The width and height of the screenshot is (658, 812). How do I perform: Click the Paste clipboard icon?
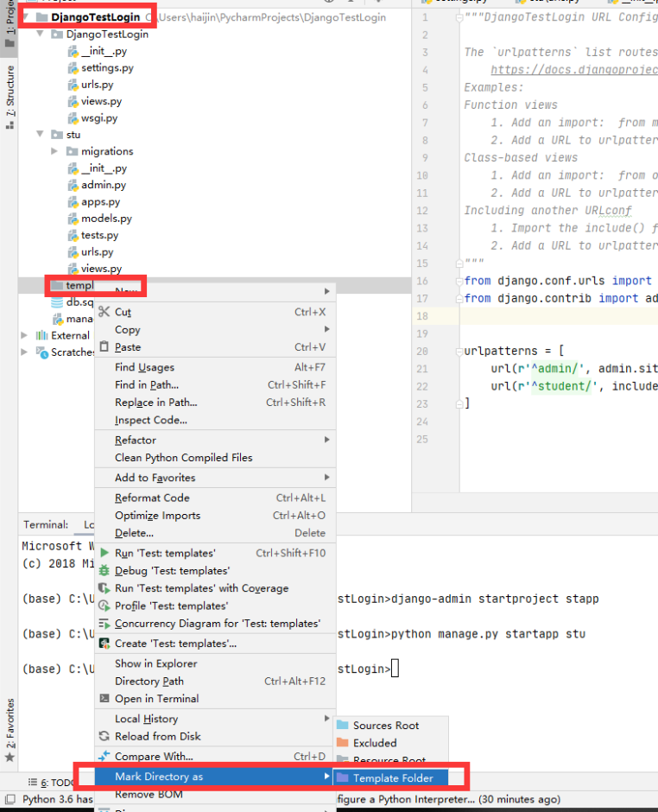click(x=104, y=346)
